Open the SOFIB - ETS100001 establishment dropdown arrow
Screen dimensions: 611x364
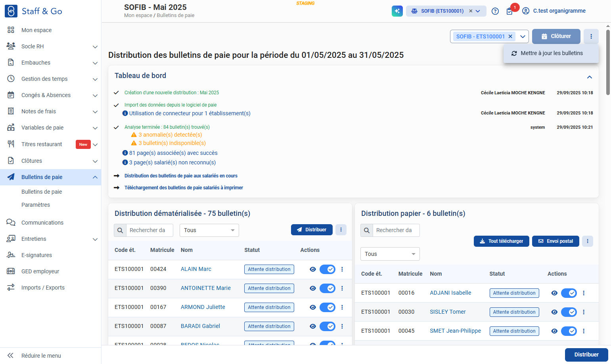click(x=523, y=36)
